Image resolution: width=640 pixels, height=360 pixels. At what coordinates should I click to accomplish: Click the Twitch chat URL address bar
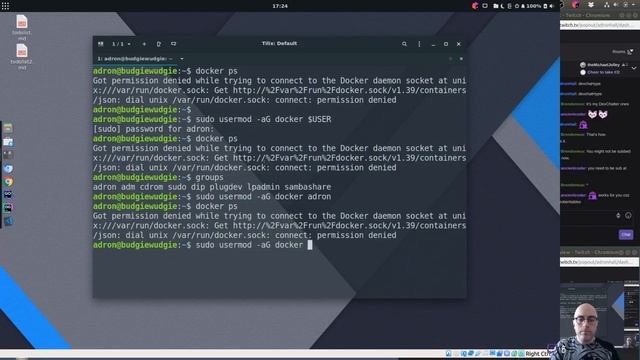[600, 25]
